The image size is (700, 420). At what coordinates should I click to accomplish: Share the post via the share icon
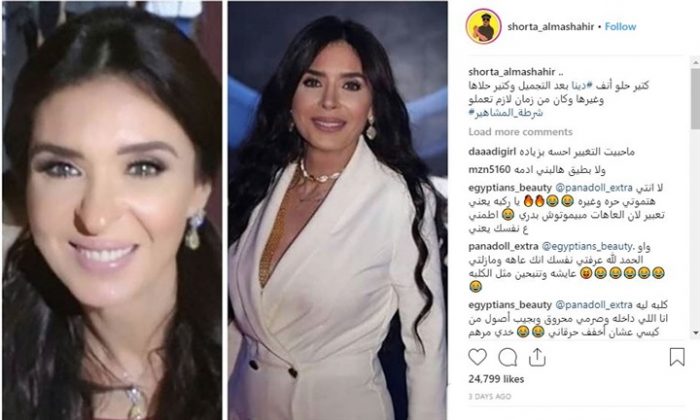coord(537,357)
